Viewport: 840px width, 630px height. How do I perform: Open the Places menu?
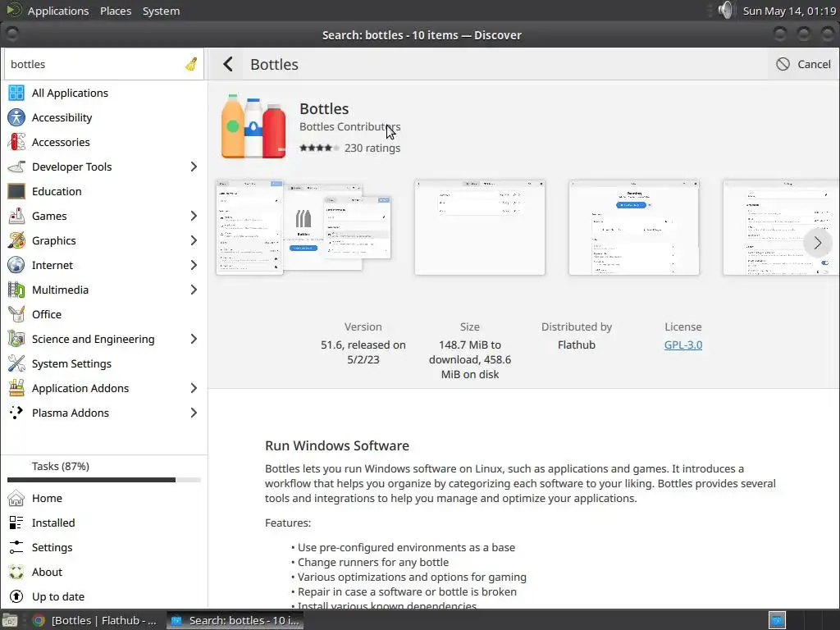point(116,11)
